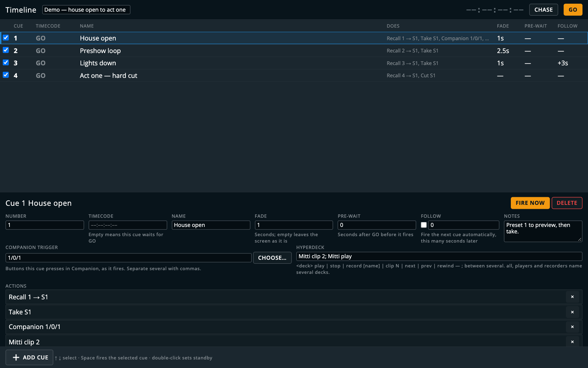Click the DOES column header
The width and height of the screenshot is (588, 368).
click(x=393, y=26)
